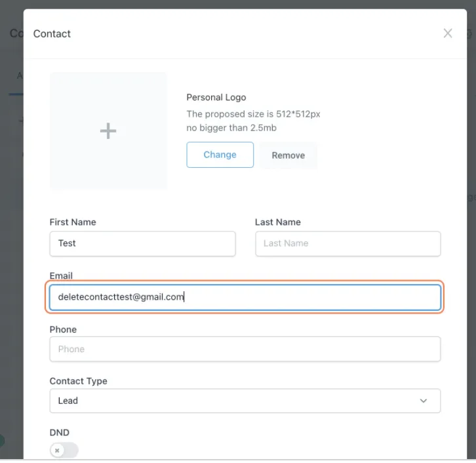The height and width of the screenshot is (463, 476).
Task: Close the Contact dialog with the X icon
Action: (448, 33)
